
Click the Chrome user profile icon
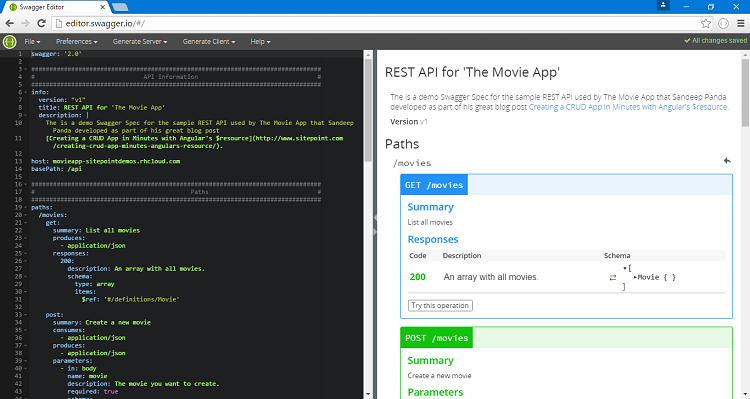(x=663, y=5)
